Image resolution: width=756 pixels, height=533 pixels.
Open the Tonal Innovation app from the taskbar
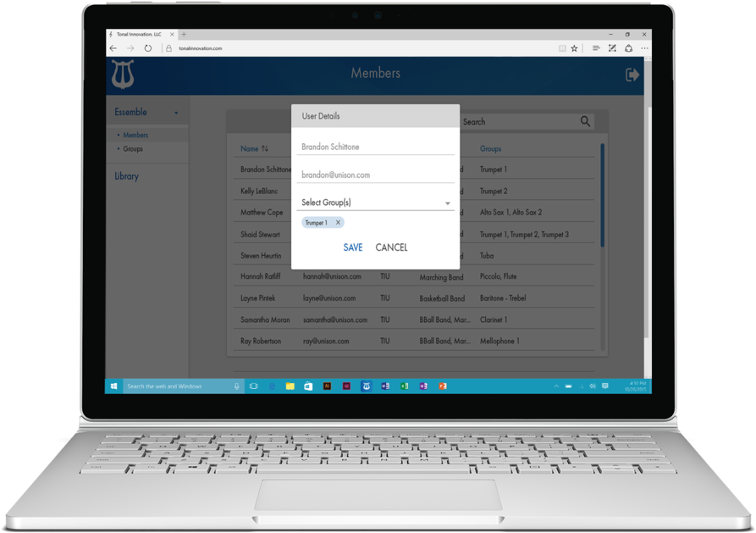click(x=367, y=386)
